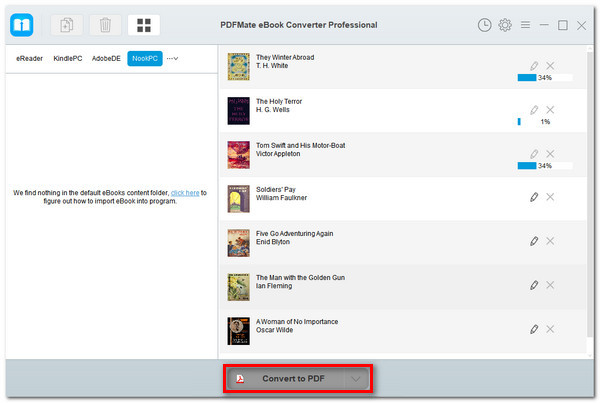Image resolution: width=600 pixels, height=403 pixels.
Task: Remove The Man with the Golden Gun
Action: [x=550, y=285]
